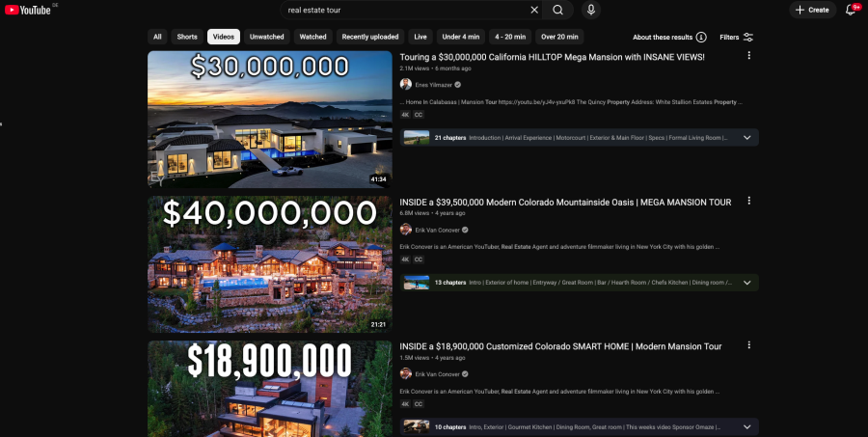Click the 6.8M views • 4 years ago text
Image resolution: width=868 pixels, height=437 pixels.
[432, 213]
